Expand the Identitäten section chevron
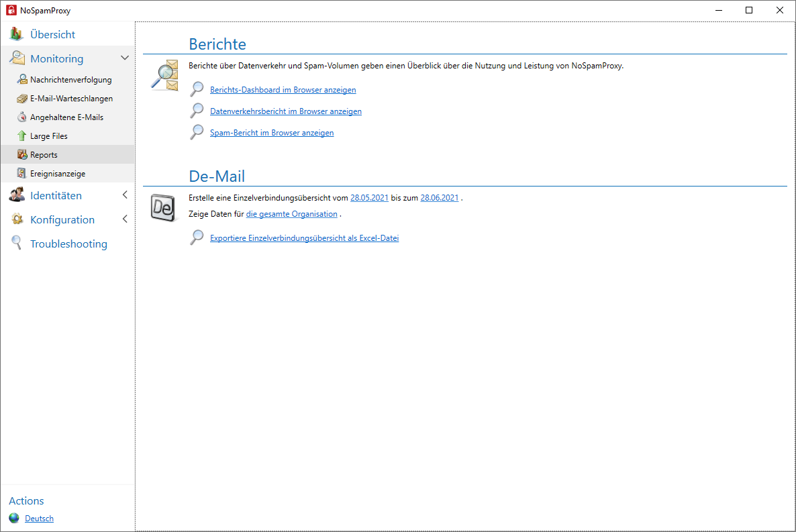Viewport: 796px width, 532px height. point(125,195)
